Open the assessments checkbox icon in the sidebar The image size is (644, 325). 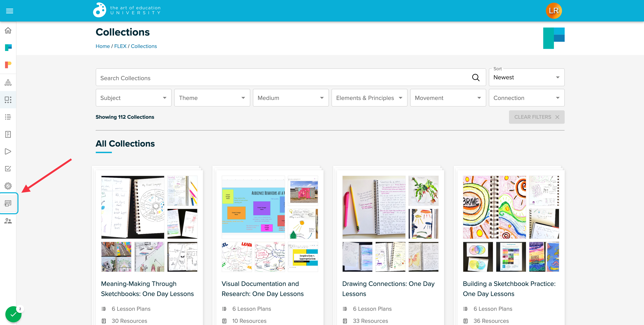tap(8, 169)
